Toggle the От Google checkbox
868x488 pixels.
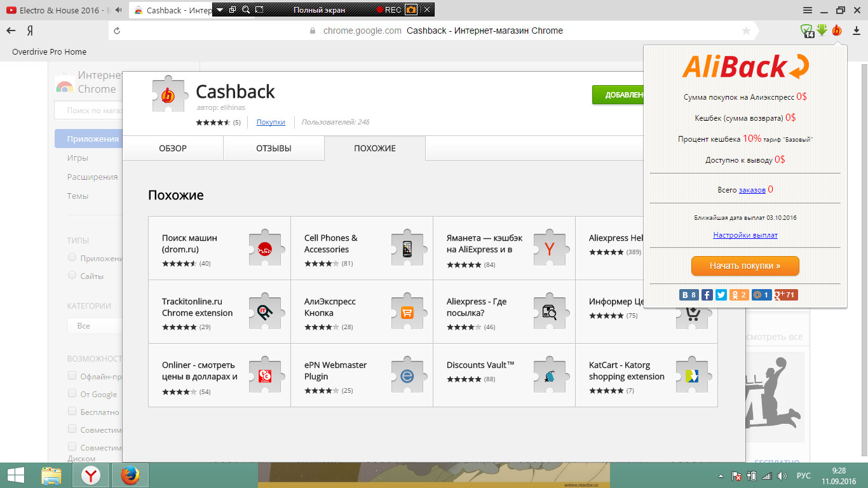72,393
